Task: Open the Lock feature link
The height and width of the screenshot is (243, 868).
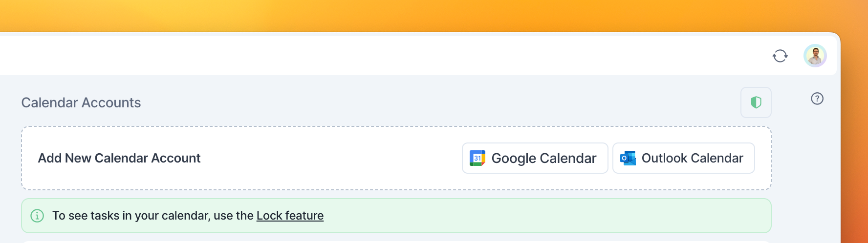Action: point(290,216)
